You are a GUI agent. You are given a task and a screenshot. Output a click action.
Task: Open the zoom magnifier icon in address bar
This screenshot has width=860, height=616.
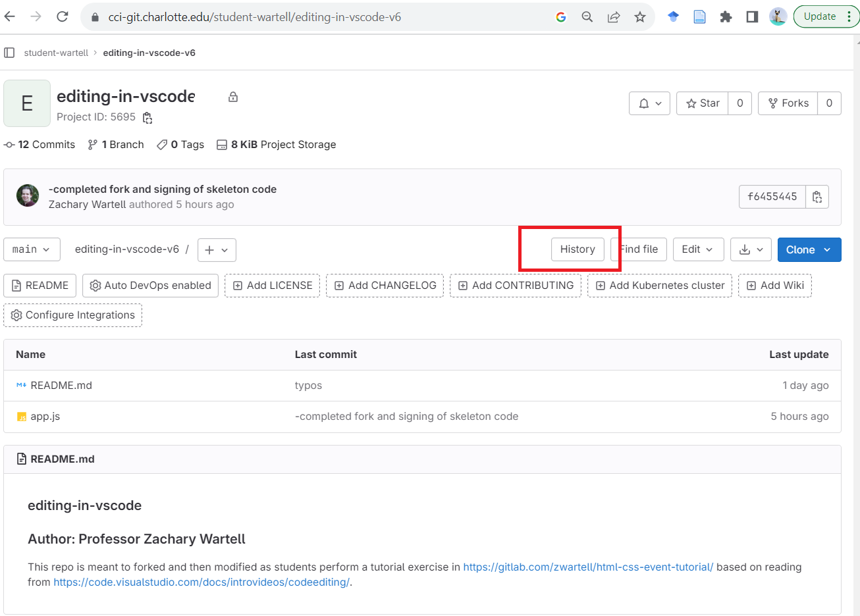(587, 17)
